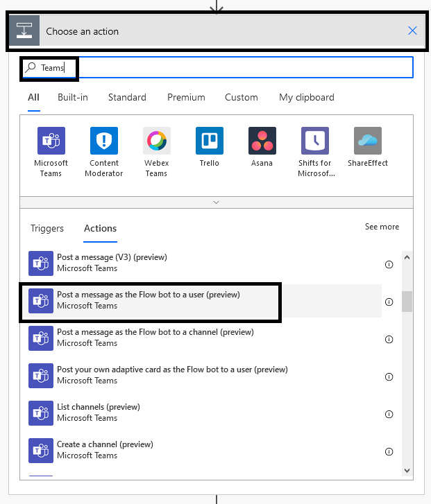Click Teams icon beside Create a channel
This screenshot has width=431, height=504.
(41, 451)
